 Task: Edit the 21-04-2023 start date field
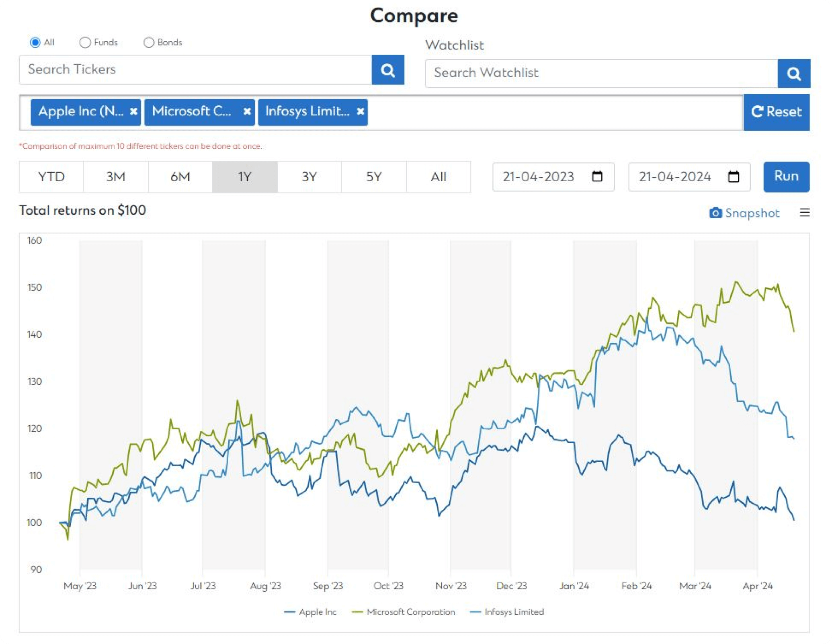pyautogui.click(x=553, y=177)
